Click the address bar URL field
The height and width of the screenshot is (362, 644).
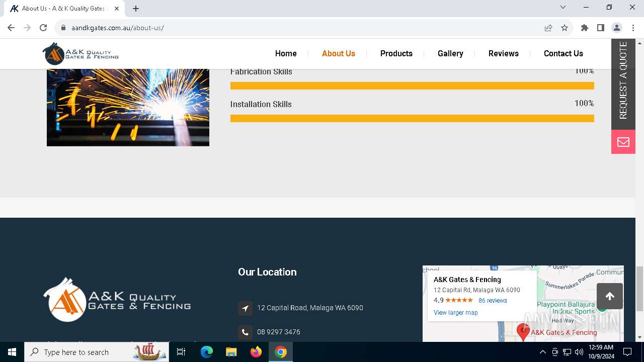coord(302,28)
